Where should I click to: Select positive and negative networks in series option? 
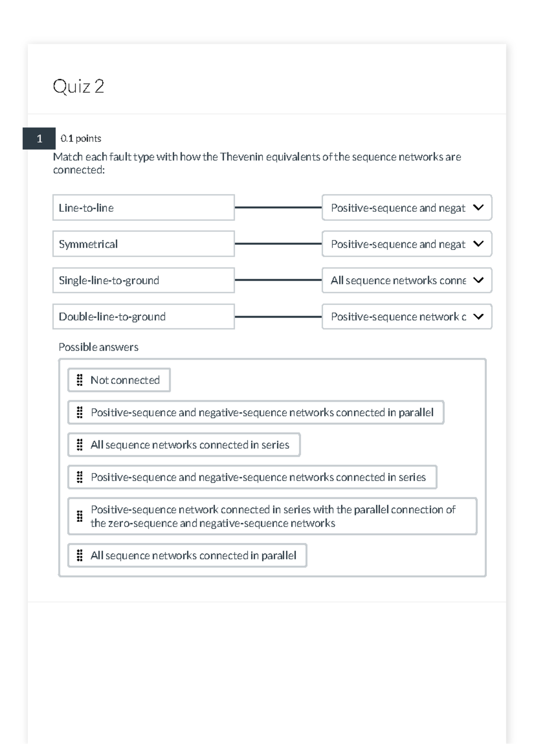258,477
